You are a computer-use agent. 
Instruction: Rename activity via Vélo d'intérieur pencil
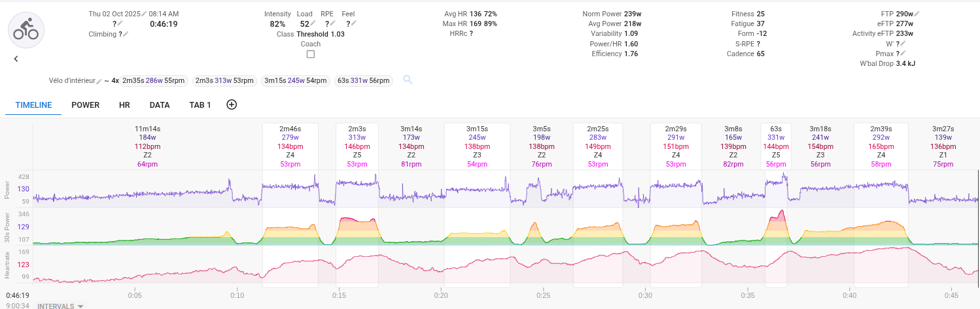coord(99,81)
